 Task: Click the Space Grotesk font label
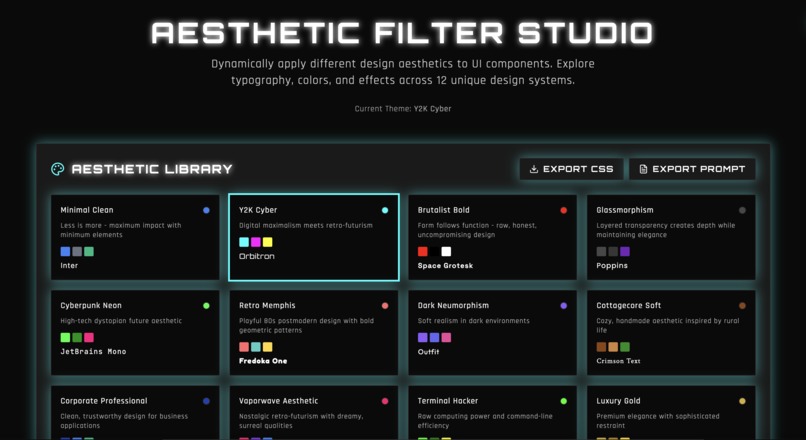click(445, 266)
